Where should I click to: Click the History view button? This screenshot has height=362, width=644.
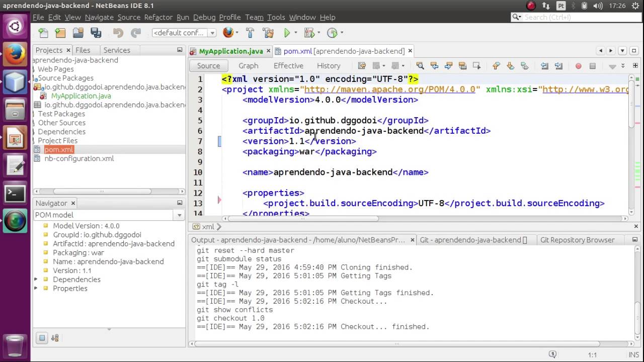pos(329,66)
